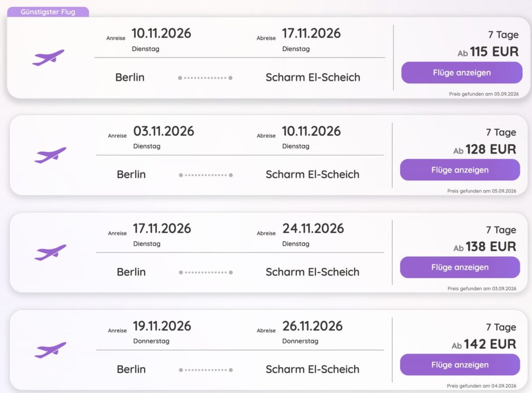Click Flüge anzeigen on the 138 EUR flight

[x=460, y=267]
